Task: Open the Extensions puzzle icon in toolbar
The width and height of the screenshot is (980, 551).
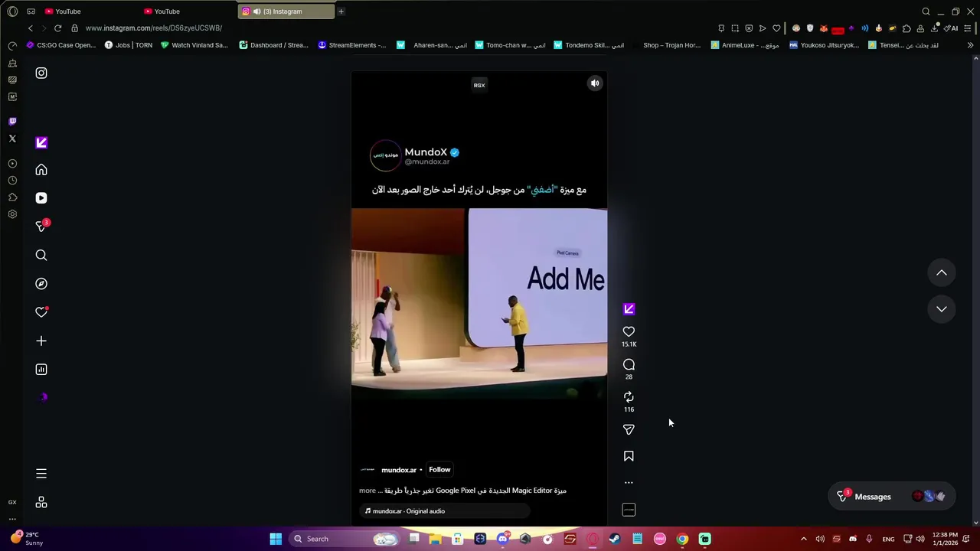Action: 906,28
